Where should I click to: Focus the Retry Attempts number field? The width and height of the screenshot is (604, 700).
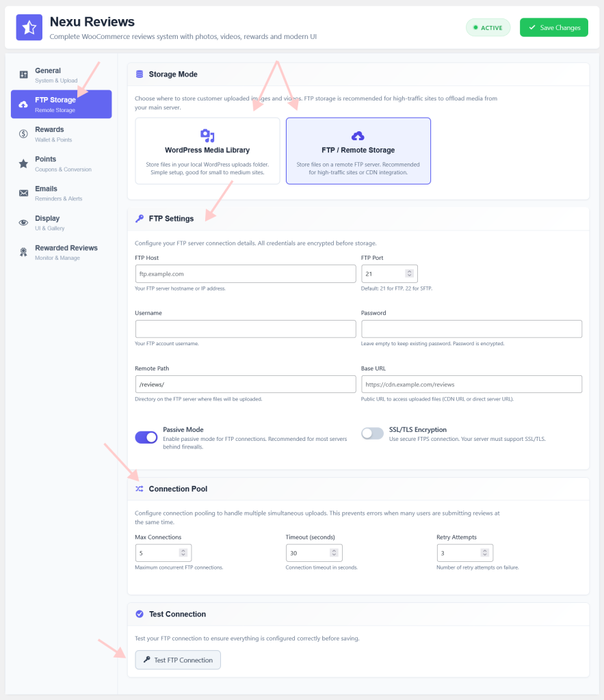pyautogui.click(x=465, y=552)
